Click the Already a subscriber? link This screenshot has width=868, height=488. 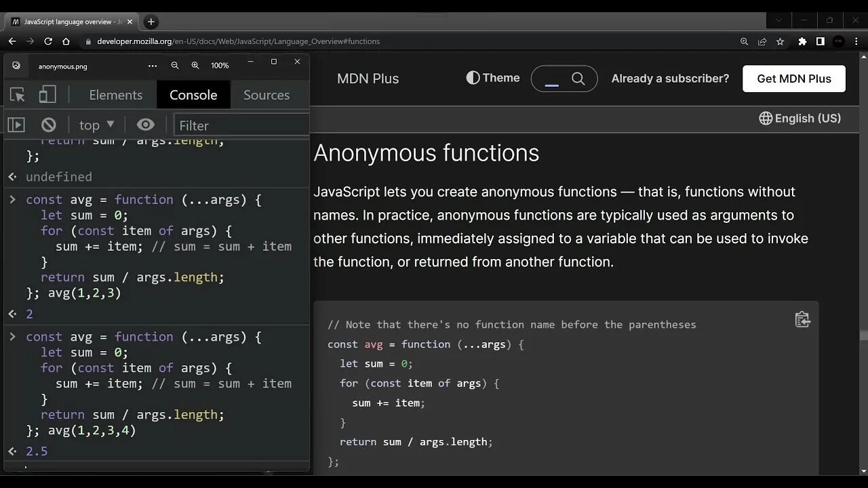670,79
